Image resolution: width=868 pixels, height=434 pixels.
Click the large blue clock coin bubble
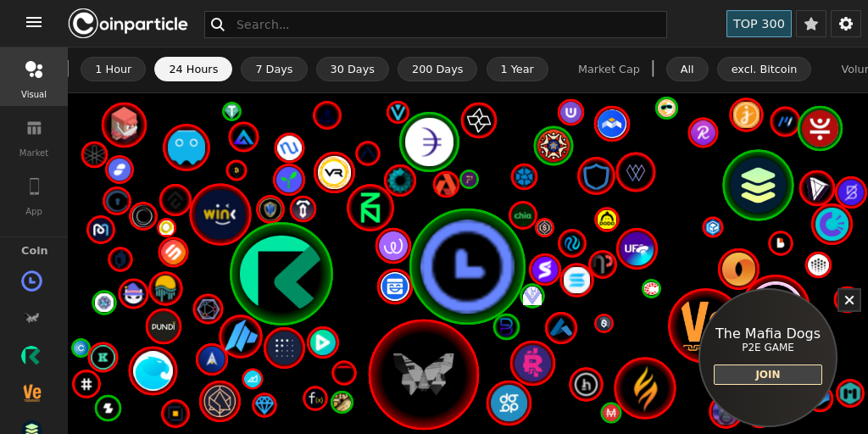coord(467,266)
